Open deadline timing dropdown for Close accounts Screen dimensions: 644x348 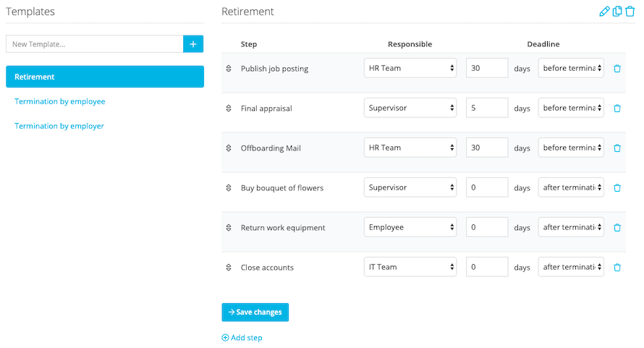571,267
